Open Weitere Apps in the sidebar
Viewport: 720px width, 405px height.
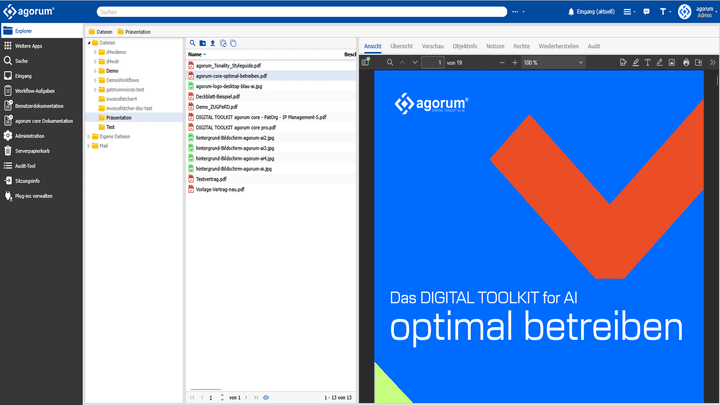coord(41,46)
